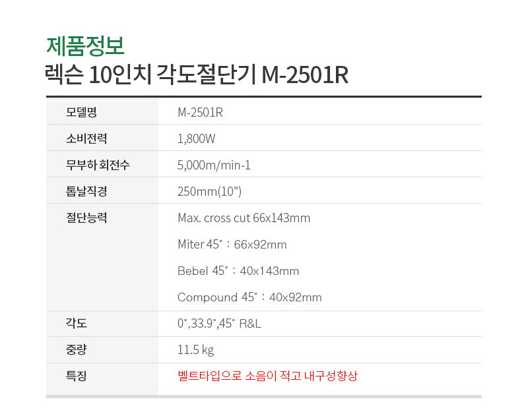Click the Bebel 45° 40x143mm line
The height and width of the screenshot is (420, 528).
click(238, 271)
